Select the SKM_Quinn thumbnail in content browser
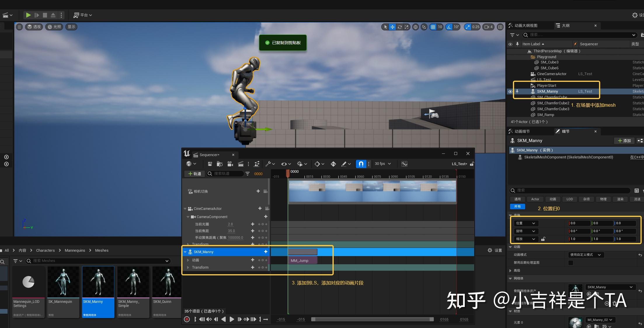The width and height of the screenshot is (644, 328). tap(166, 282)
